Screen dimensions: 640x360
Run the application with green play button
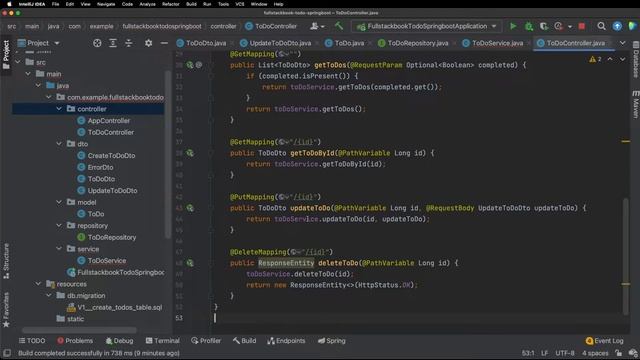[x=513, y=26]
